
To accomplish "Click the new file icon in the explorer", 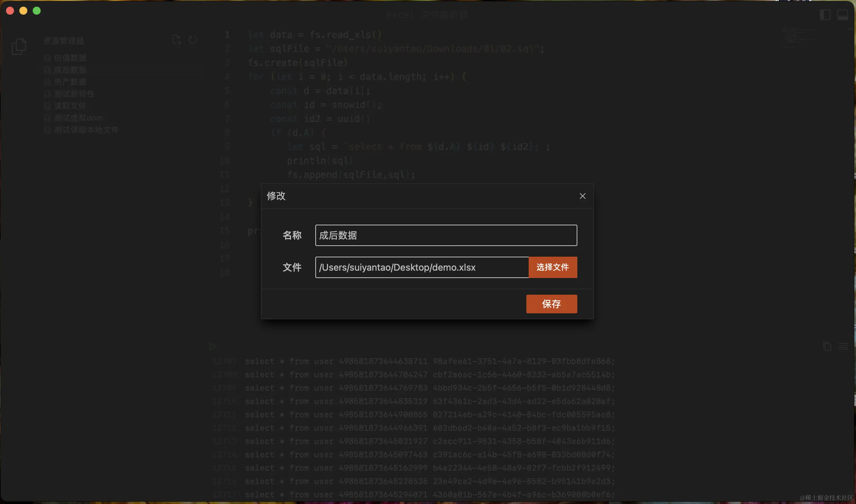I will (176, 40).
